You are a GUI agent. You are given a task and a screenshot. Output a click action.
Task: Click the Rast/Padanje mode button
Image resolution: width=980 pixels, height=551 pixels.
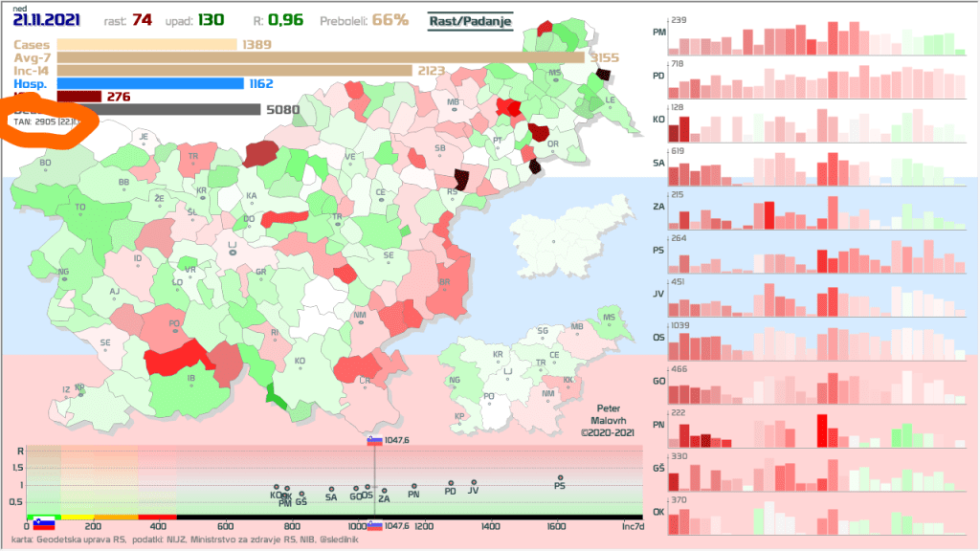(470, 19)
